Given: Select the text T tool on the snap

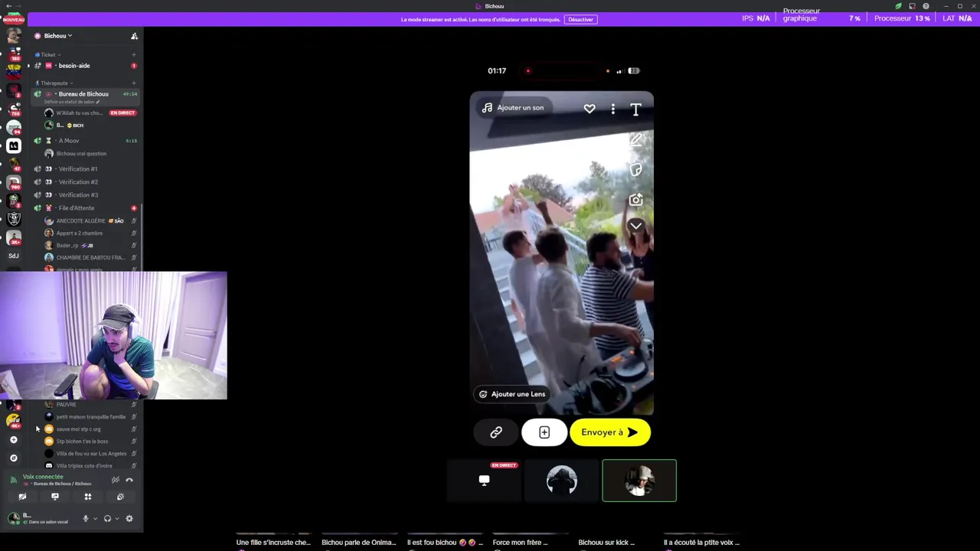Looking at the screenshot, I should pos(635,110).
